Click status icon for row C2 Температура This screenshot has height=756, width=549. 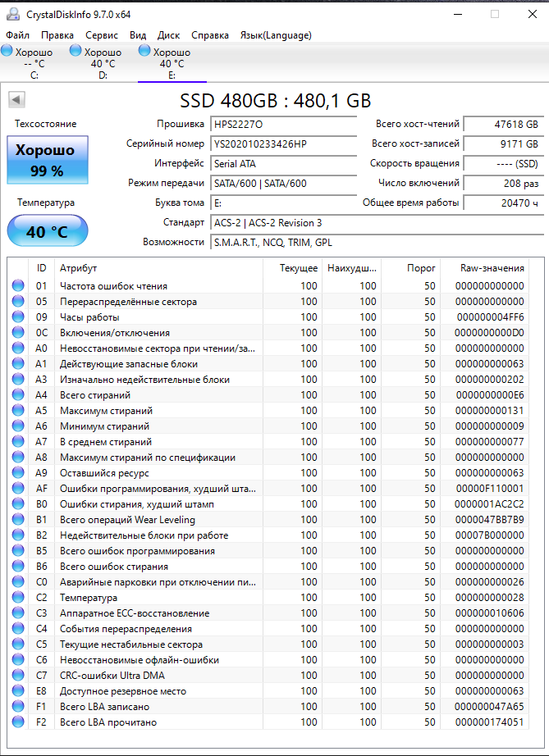18,598
